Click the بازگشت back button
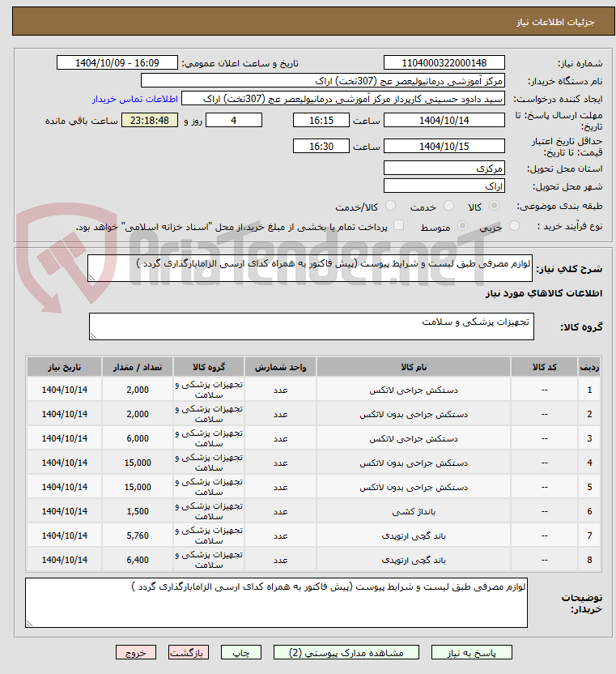Image resolution: width=616 pixels, height=674 pixels. 189,652
